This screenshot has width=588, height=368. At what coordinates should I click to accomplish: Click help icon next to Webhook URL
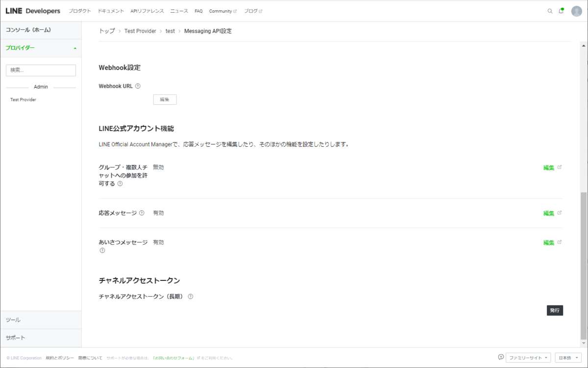(138, 86)
